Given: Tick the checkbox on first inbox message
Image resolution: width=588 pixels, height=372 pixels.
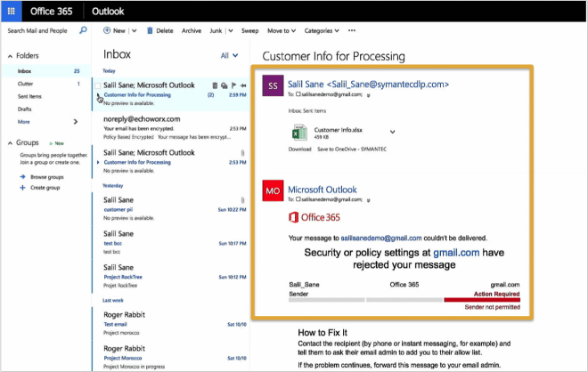Looking at the screenshot, I should [x=97, y=85].
